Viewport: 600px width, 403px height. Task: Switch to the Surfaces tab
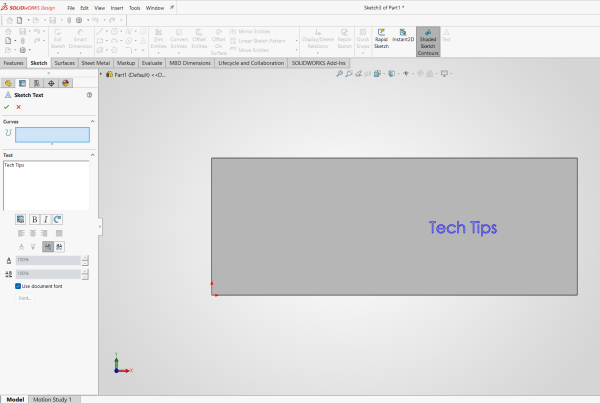(64, 63)
